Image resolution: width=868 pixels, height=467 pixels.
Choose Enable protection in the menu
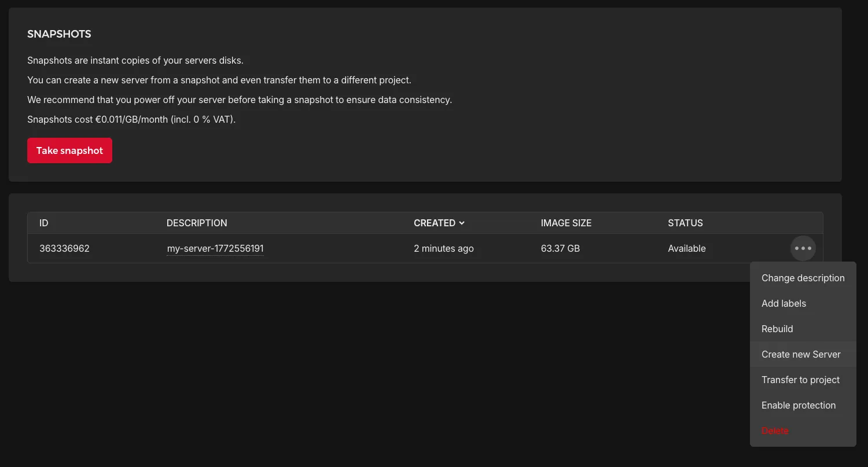tap(803, 405)
